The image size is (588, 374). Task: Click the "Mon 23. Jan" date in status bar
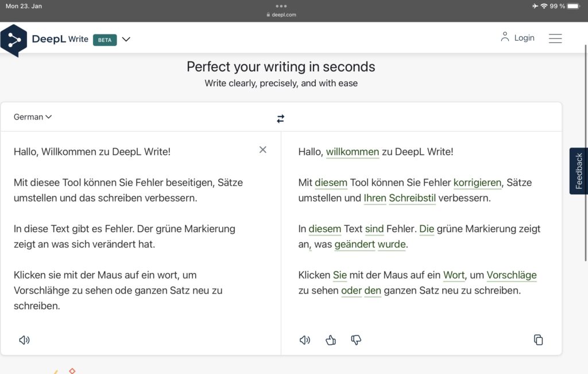coord(24,6)
